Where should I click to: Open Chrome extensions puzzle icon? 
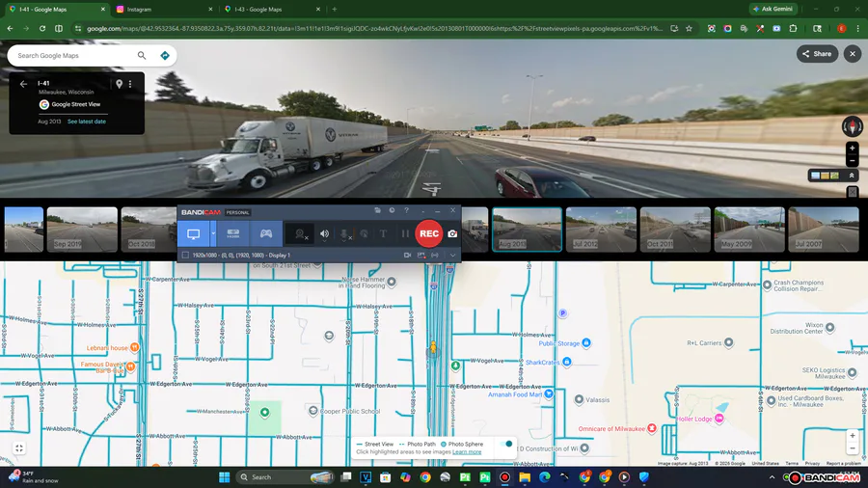(x=793, y=28)
